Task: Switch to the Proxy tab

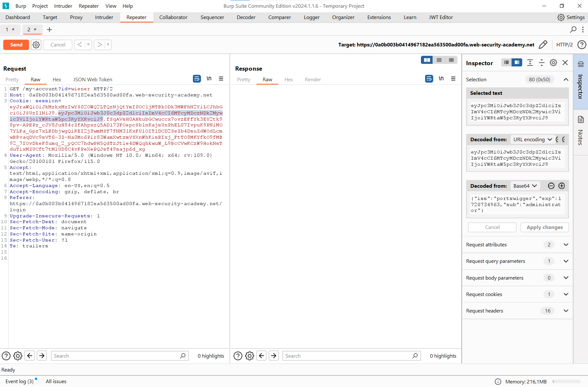Action: [76, 17]
